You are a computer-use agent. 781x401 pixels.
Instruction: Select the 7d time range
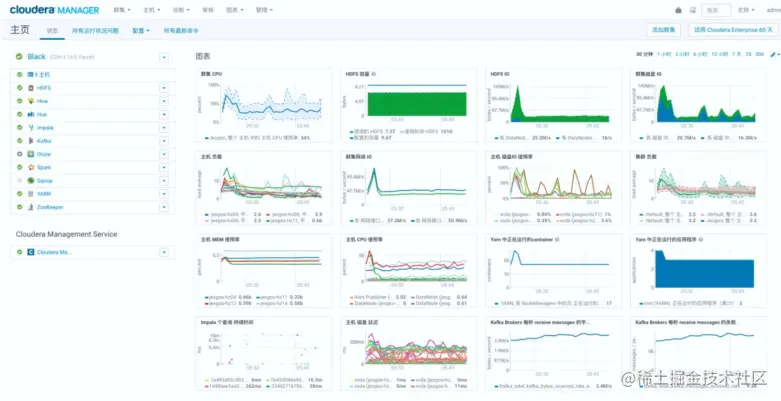[749, 54]
